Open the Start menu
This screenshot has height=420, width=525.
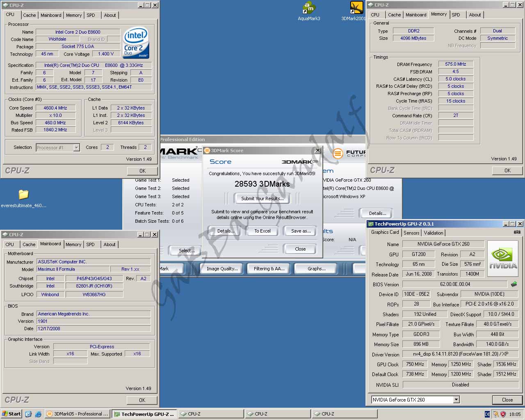point(11,414)
